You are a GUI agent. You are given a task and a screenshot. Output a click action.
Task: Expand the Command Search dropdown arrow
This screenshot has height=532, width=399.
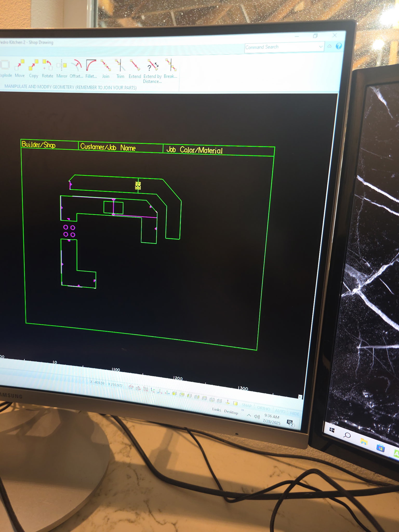(321, 47)
